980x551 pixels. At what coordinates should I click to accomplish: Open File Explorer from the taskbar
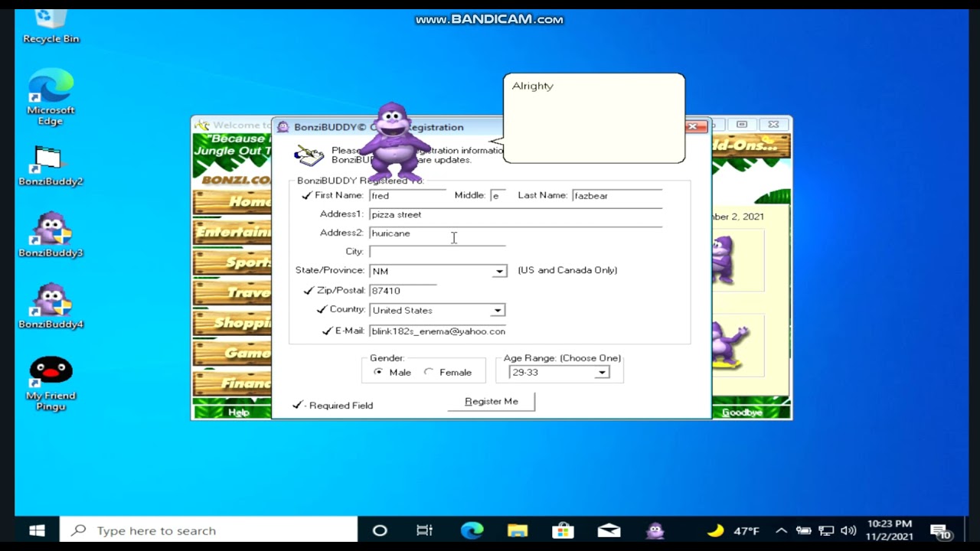pos(518,530)
